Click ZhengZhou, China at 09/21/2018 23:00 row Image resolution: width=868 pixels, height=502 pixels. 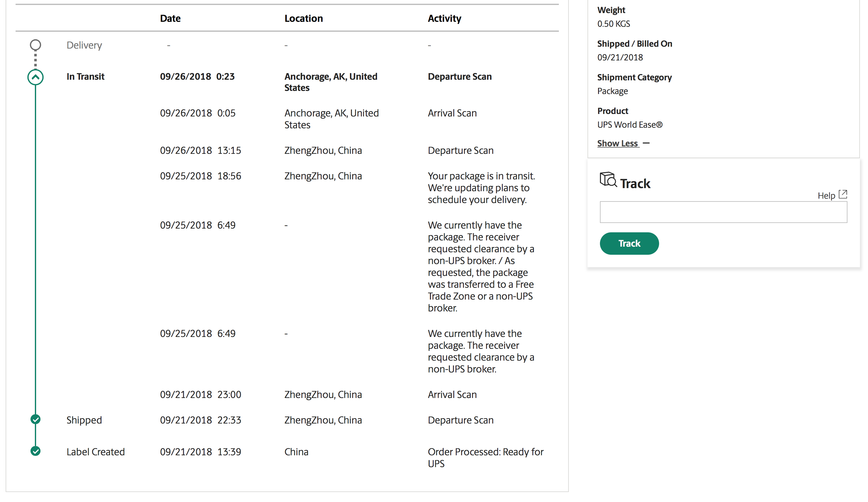[x=323, y=394]
